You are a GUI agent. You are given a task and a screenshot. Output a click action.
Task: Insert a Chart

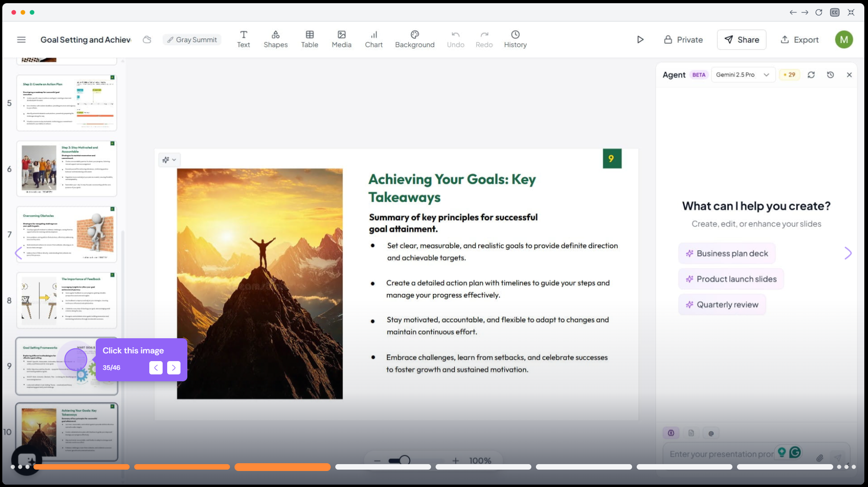[374, 39]
